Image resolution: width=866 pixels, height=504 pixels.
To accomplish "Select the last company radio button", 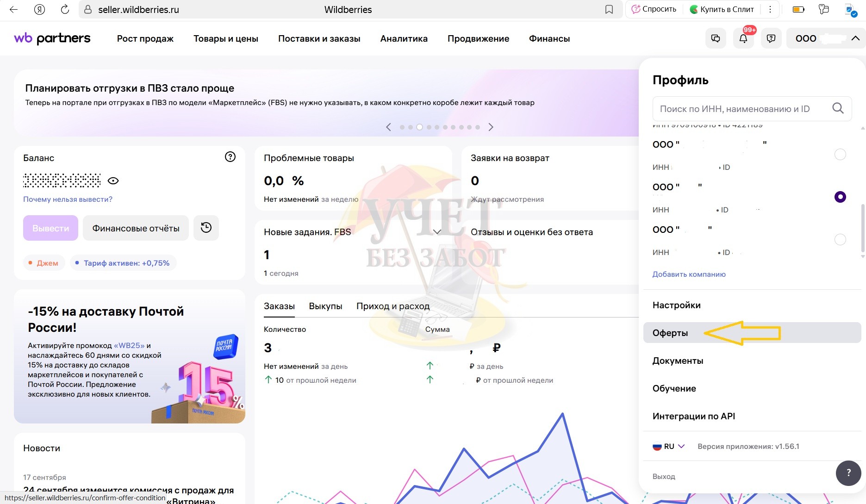I will click(840, 240).
